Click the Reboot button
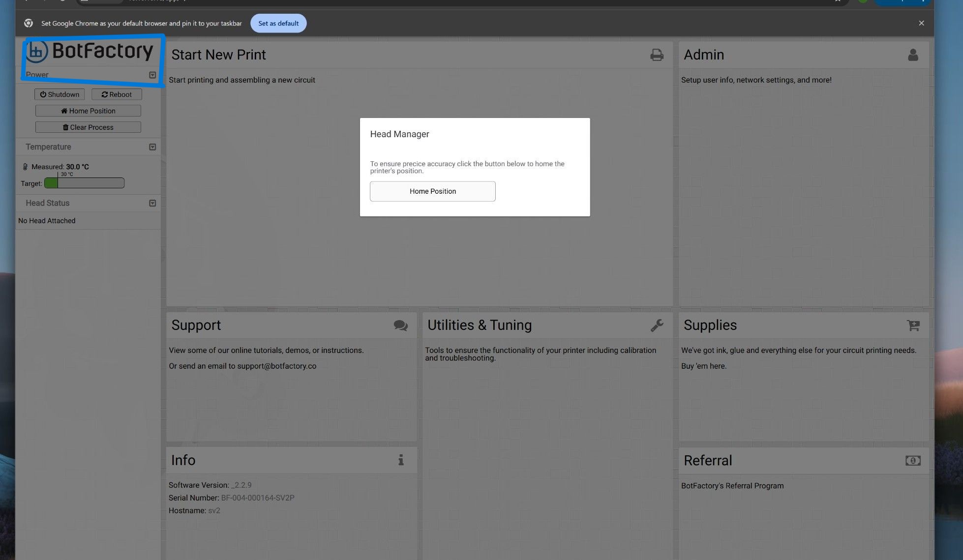 tap(117, 94)
